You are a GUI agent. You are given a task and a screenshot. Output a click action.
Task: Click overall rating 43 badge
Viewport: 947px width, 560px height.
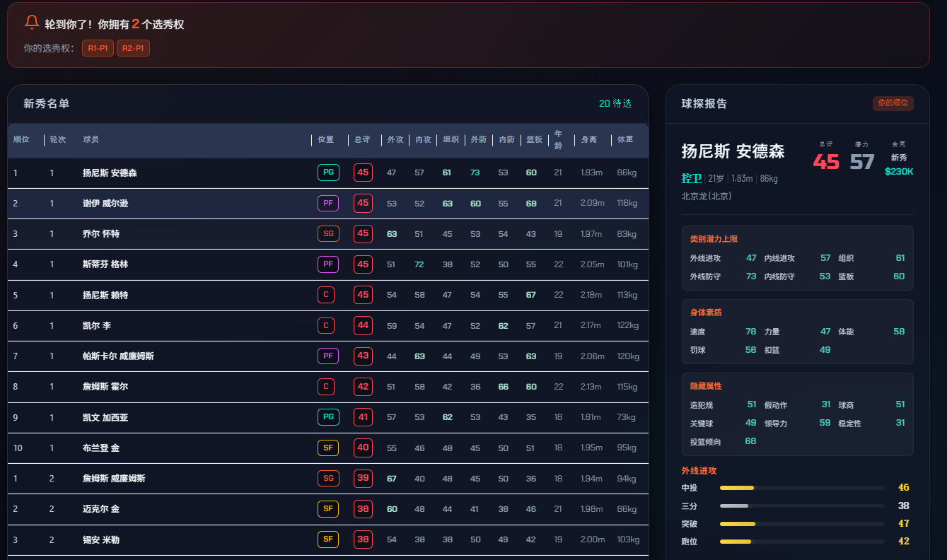[363, 356]
